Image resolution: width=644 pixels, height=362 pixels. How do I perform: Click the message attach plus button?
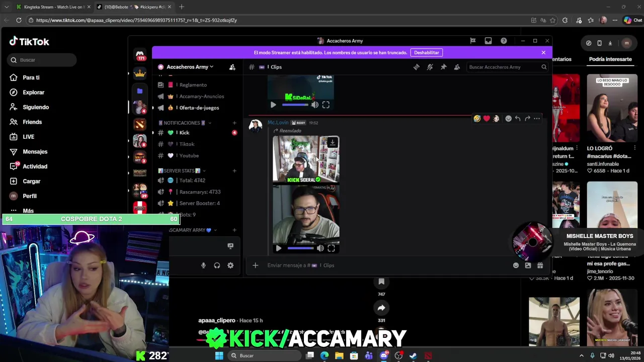tap(256, 265)
